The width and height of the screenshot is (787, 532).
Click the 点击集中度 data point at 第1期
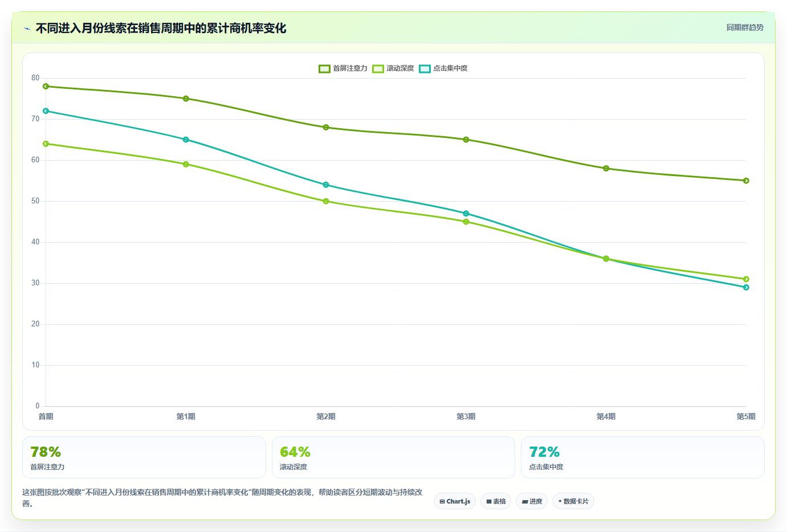(x=186, y=140)
